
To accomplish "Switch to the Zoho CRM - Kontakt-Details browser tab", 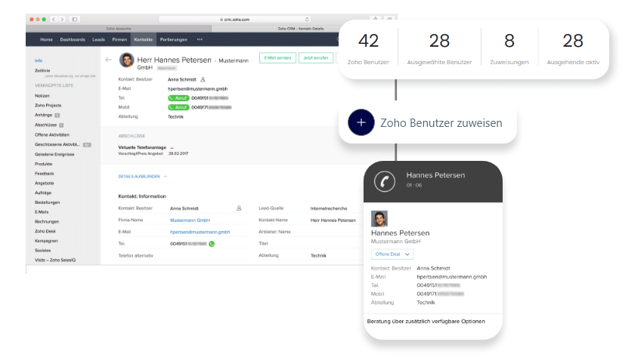I will 301,29.
